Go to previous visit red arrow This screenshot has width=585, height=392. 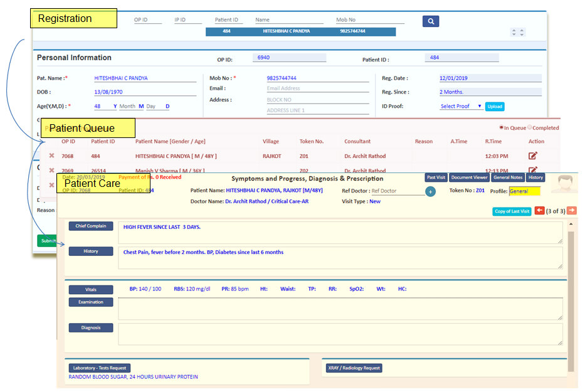(x=539, y=211)
